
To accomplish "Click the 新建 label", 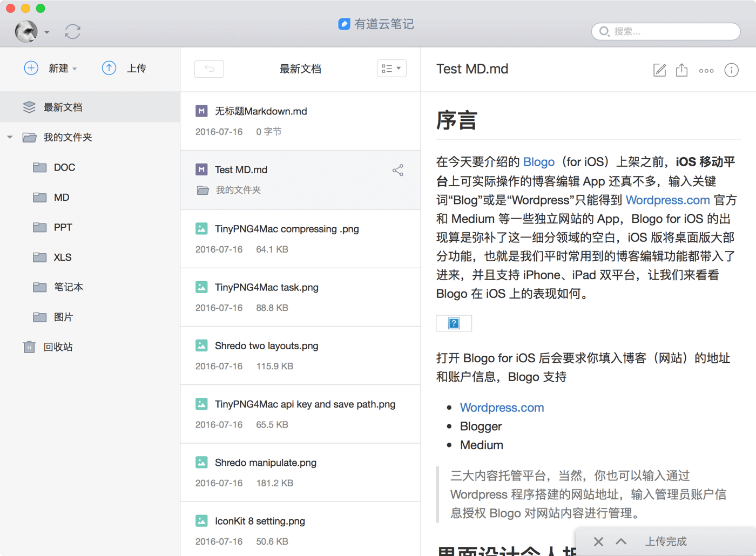I will pos(58,69).
